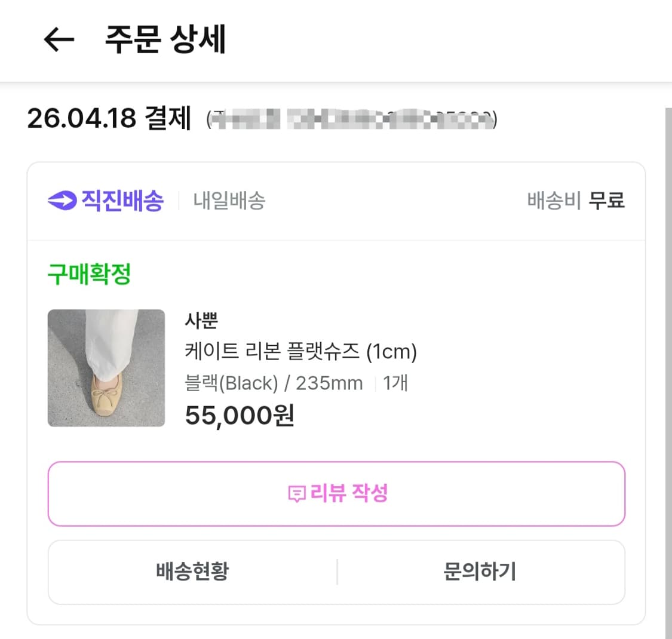672x639 pixels.
Task: Open the flat shoes product thumbnail
Action: tap(106, 368)
